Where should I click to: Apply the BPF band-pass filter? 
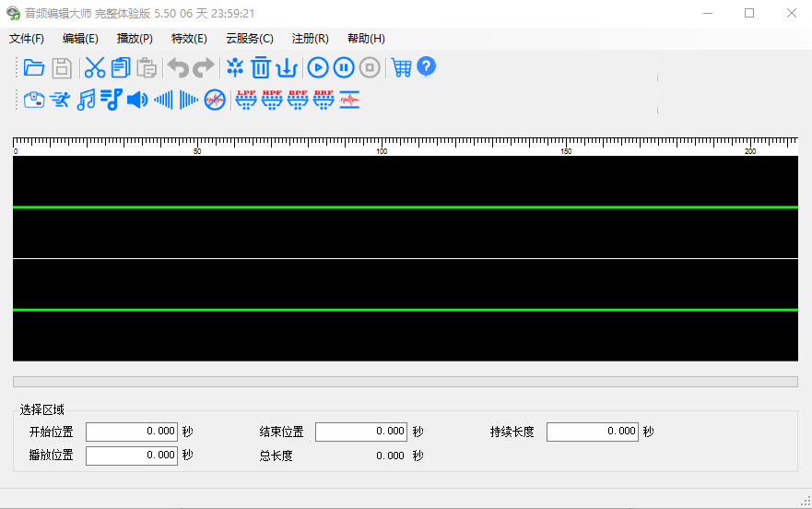[298, 100]
